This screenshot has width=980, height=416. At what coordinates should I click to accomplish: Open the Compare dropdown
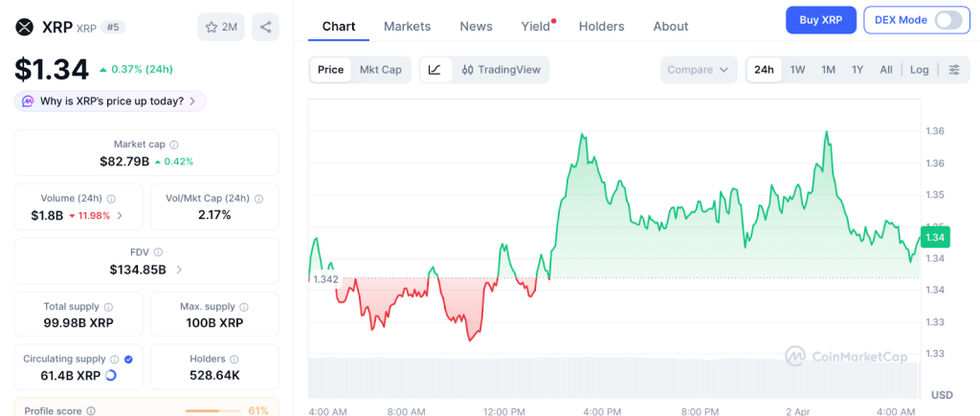[x=699, y=70]
